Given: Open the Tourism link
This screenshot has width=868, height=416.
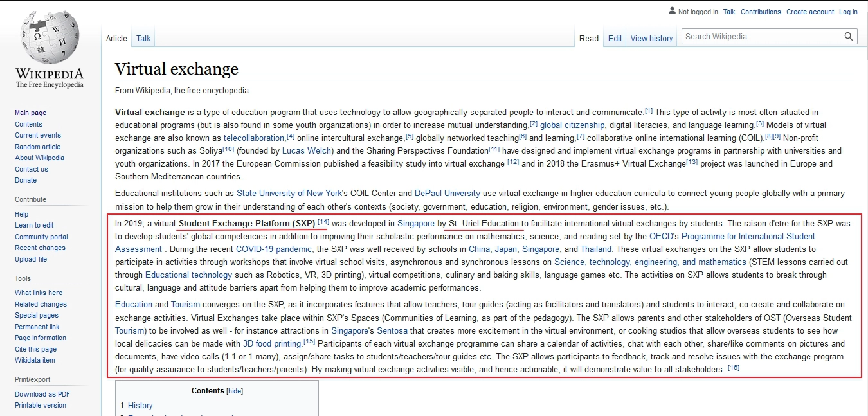Looking at the screenshot, I should [186, 305].
